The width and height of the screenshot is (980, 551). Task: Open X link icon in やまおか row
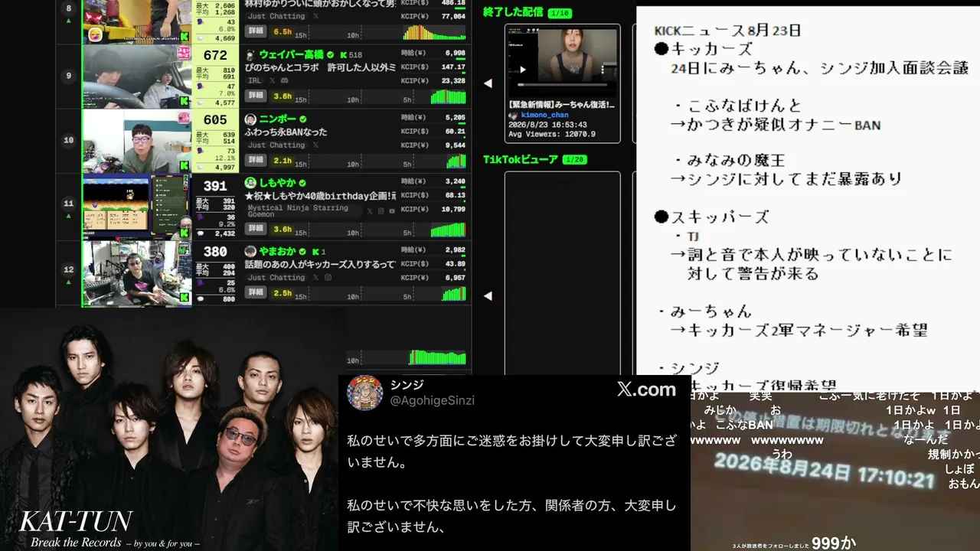(x=315, y=277)
